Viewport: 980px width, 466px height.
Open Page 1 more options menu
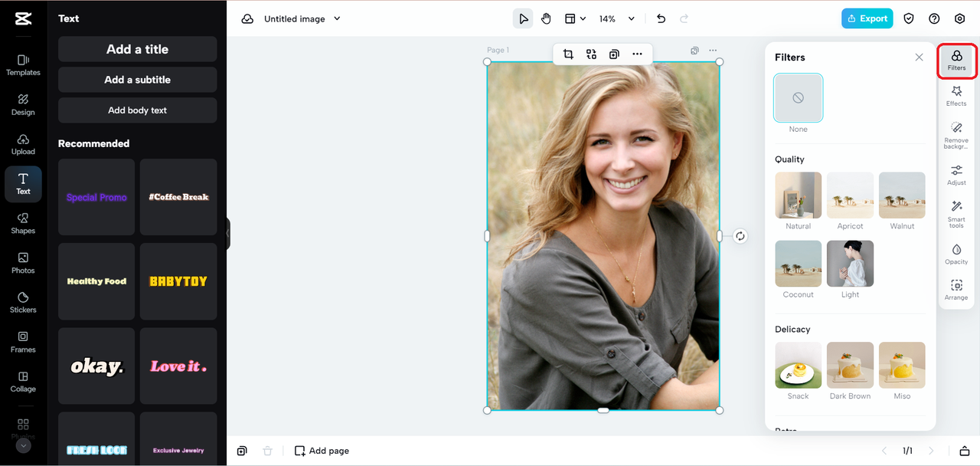[713, 51]
